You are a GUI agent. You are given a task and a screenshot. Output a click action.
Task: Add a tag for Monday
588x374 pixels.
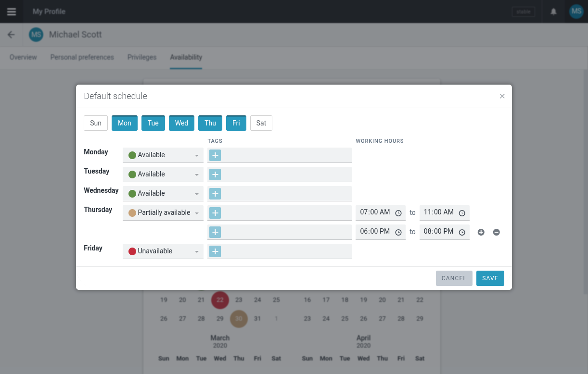coord(215,155)
